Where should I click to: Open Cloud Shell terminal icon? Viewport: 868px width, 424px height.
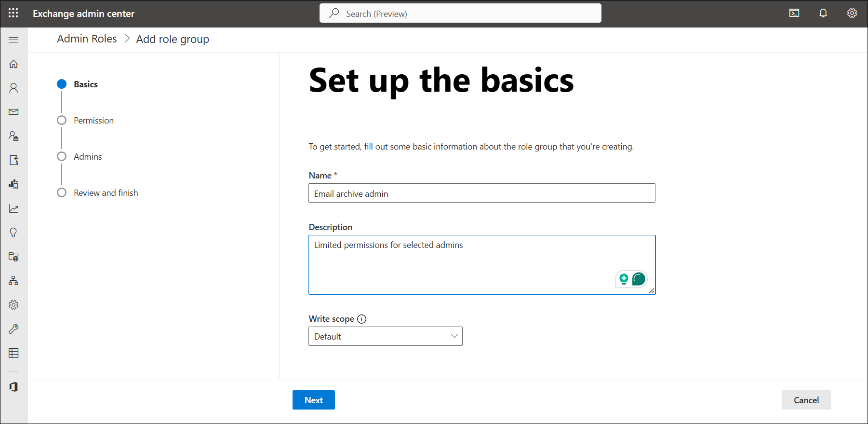pyautogui.click(x=794, y=13)
